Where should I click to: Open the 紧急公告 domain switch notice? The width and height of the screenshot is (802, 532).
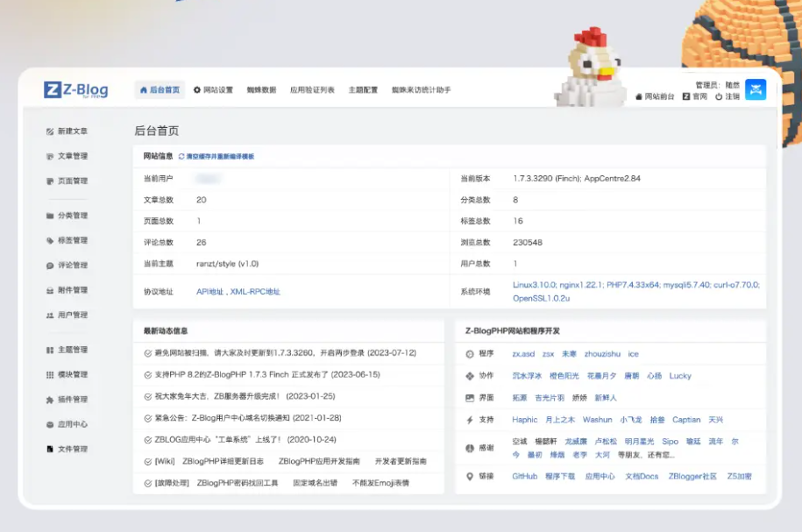[x=248, y=418]
